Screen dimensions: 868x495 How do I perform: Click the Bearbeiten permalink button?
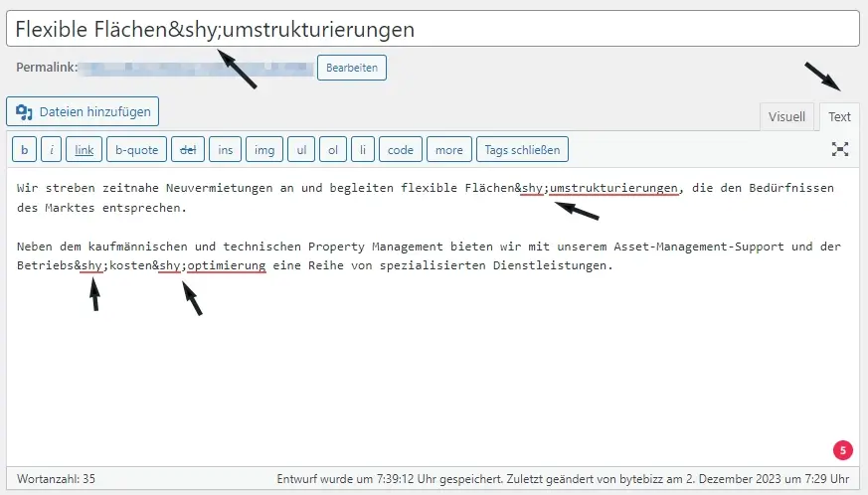point(352,68)
